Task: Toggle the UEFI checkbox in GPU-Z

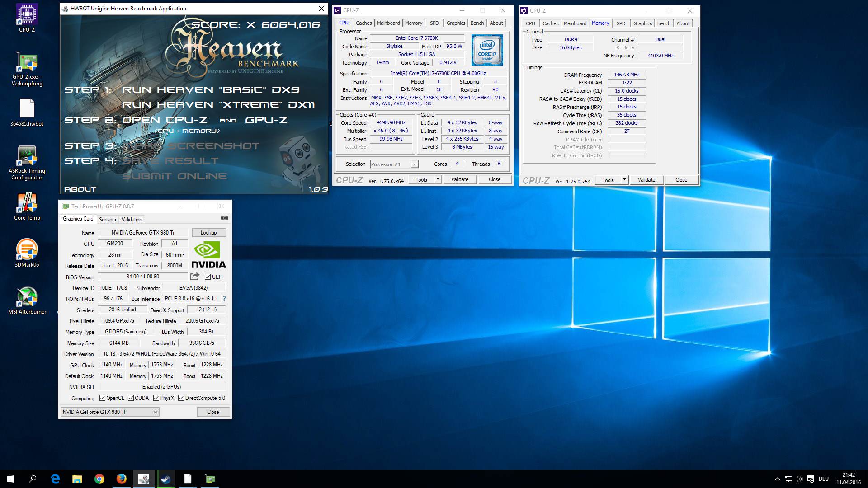Action: 208,277
